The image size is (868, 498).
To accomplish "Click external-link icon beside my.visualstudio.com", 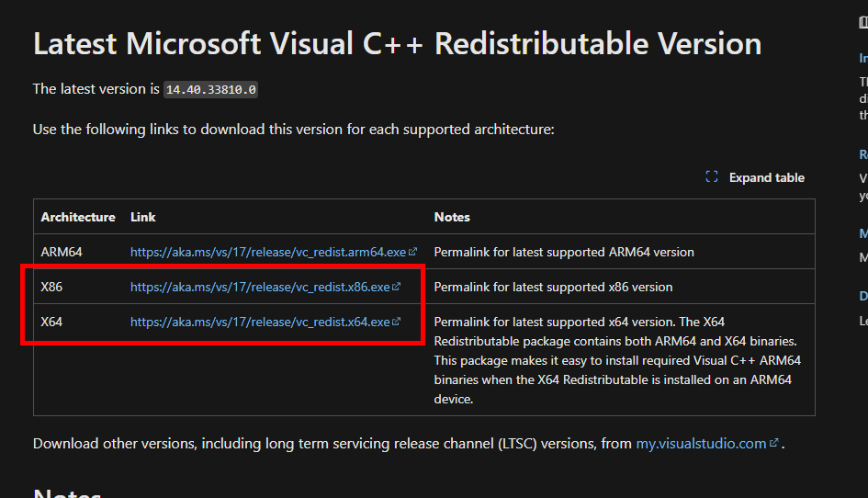I will 774,444.
